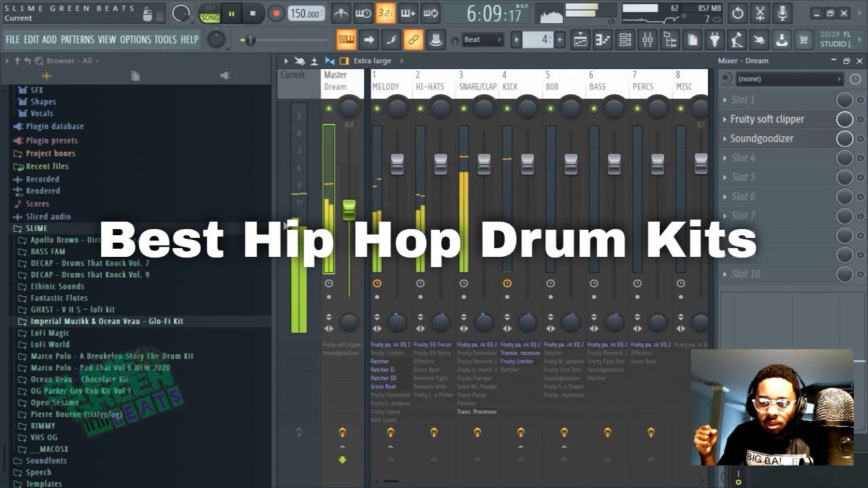The width and height of the screenshot is (868, 488).
Task: Open the Playlist panel icon
Action: point(581,39)
